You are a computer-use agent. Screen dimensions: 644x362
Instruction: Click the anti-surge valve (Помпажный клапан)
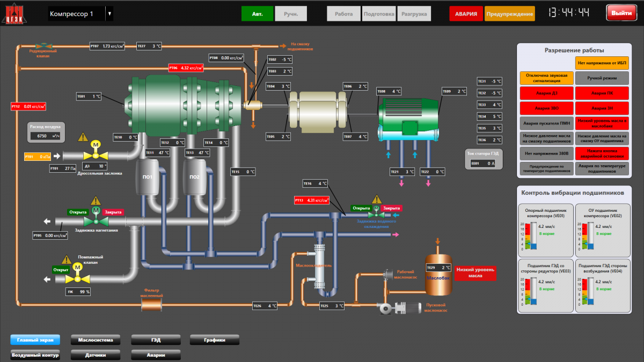point(77,278)
